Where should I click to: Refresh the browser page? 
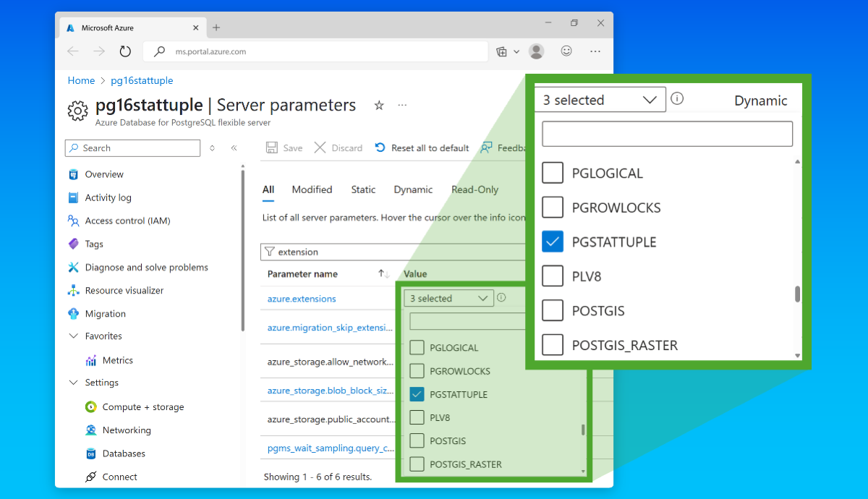click(125, 51)
